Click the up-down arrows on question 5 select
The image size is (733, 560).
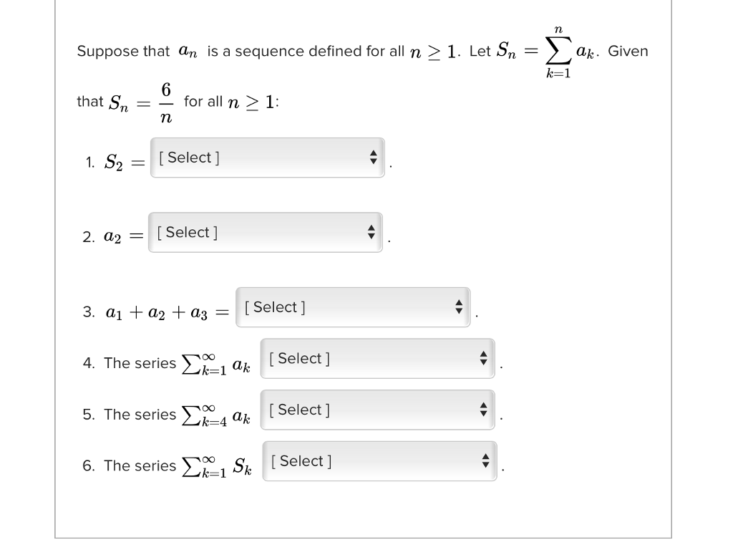(x=483, y=410)
